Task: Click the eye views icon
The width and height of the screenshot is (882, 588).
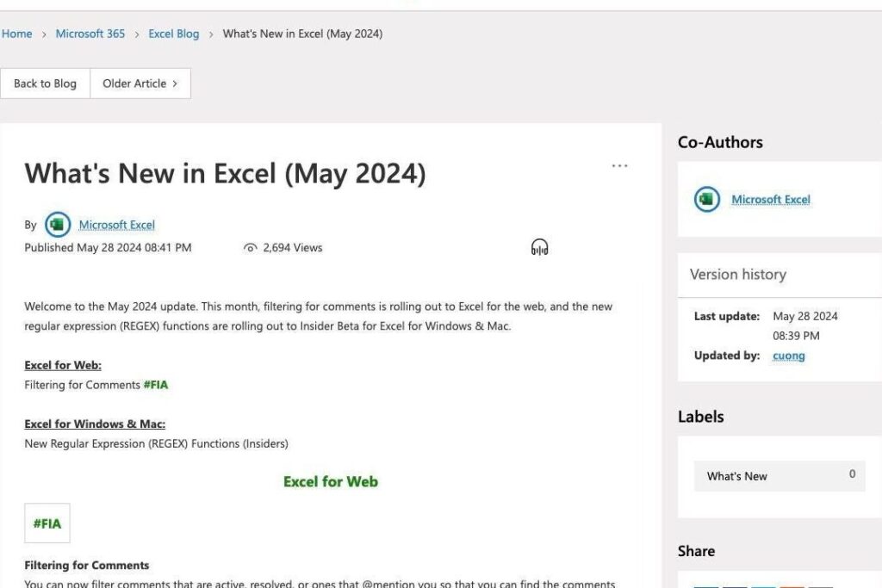Action: pos(251,248)
